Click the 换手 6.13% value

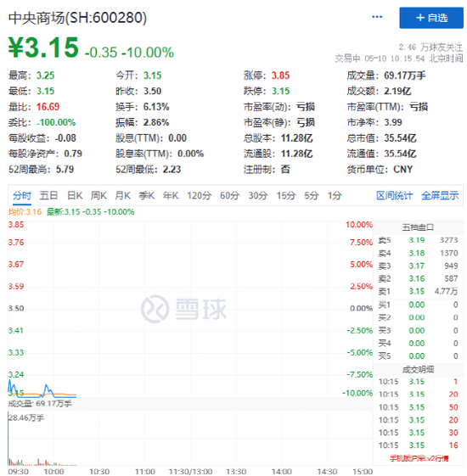(156, 107)
